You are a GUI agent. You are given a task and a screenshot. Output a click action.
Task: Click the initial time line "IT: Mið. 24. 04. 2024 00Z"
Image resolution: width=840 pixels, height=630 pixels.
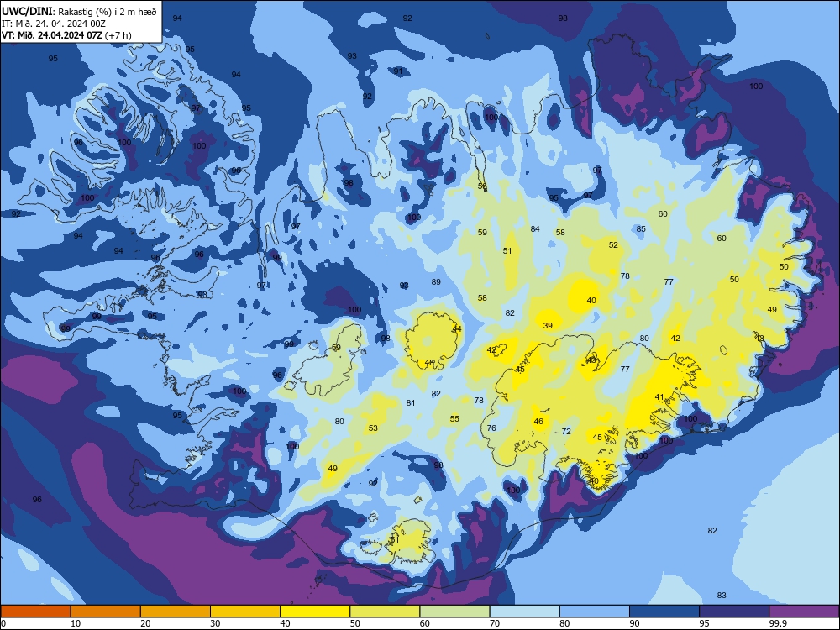(x=54, y=24)
